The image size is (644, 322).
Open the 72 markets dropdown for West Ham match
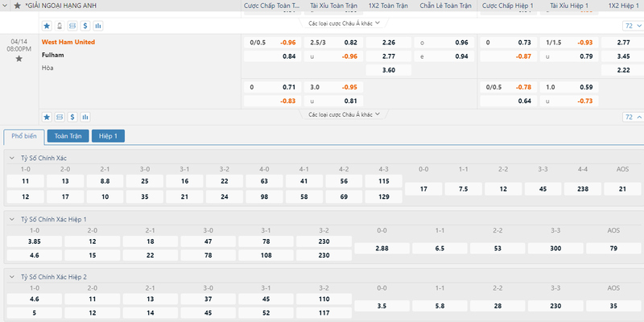[x=633, y=117]
